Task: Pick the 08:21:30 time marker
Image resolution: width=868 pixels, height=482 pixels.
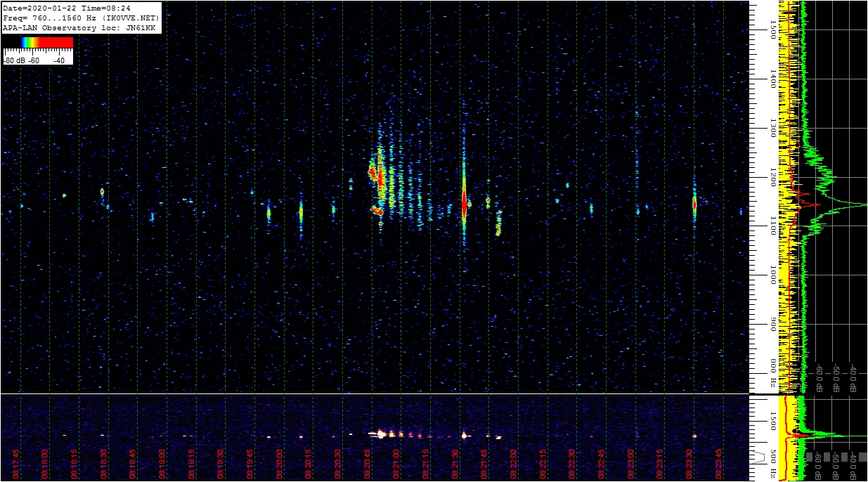Action: 456,463
